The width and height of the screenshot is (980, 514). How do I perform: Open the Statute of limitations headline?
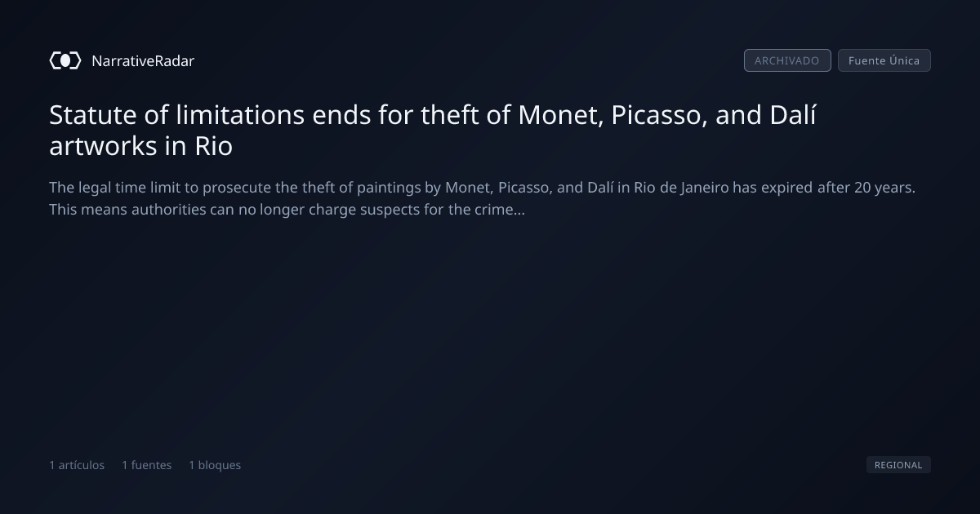(x=433, y=131)
